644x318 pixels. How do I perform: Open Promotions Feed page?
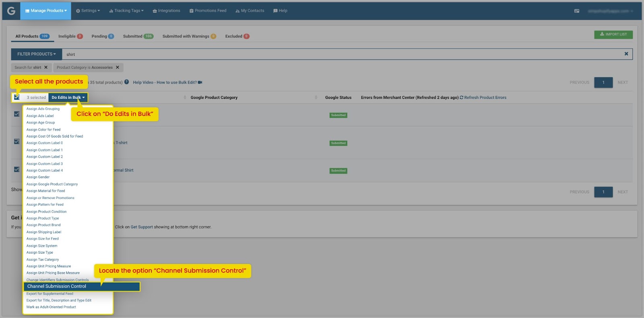[208, 11]
